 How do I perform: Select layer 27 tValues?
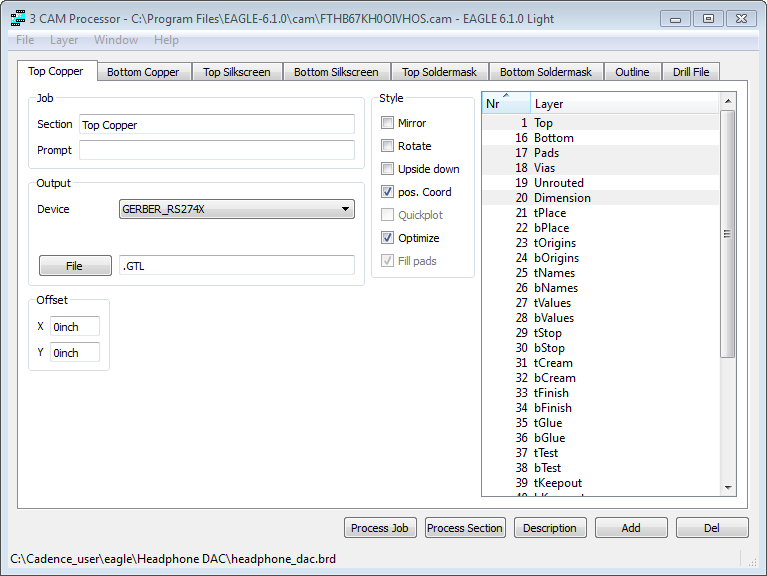[x=601, y=303]
